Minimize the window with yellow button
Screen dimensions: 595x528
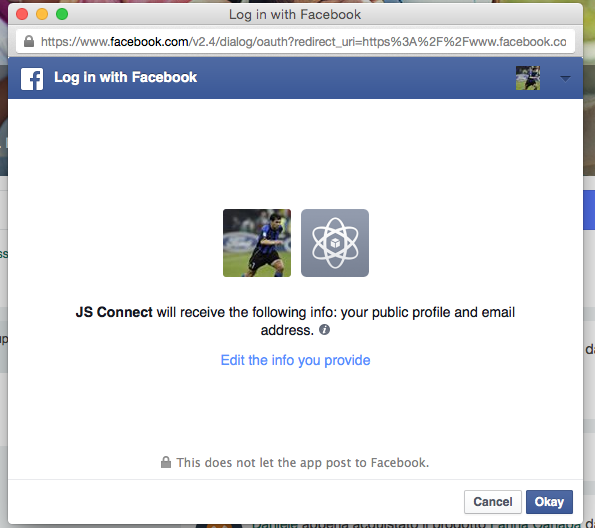[x=42, y=14]
